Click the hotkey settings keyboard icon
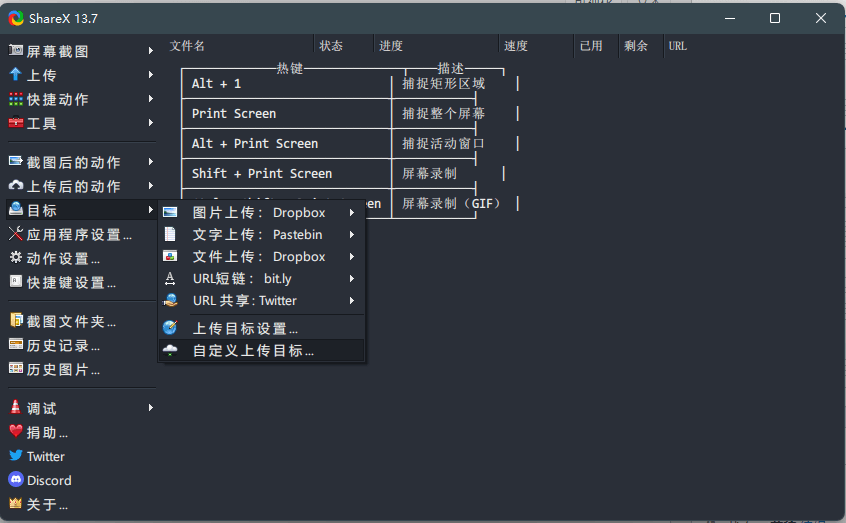This screenshot has height=523, width=846. [x=16, y=282]
